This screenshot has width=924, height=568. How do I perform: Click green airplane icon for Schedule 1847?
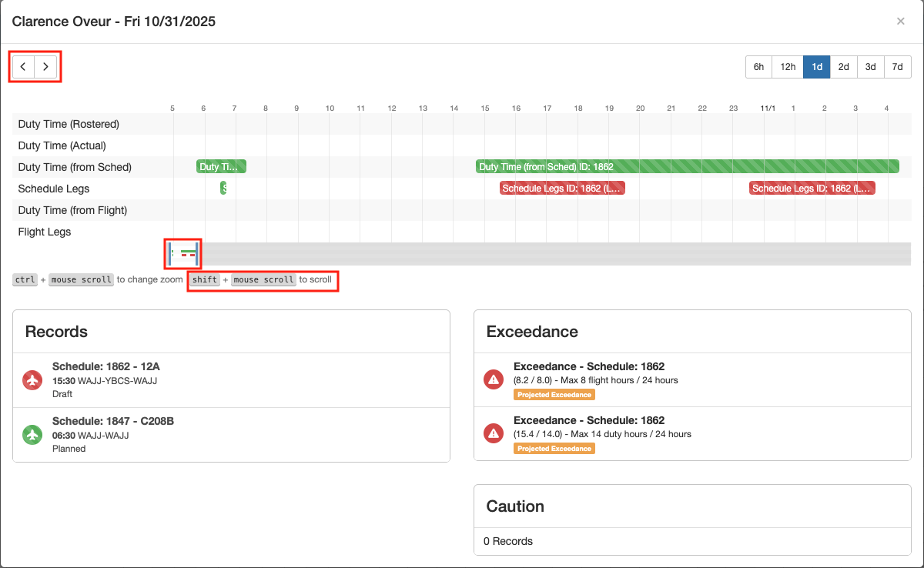tap(32, 435)
